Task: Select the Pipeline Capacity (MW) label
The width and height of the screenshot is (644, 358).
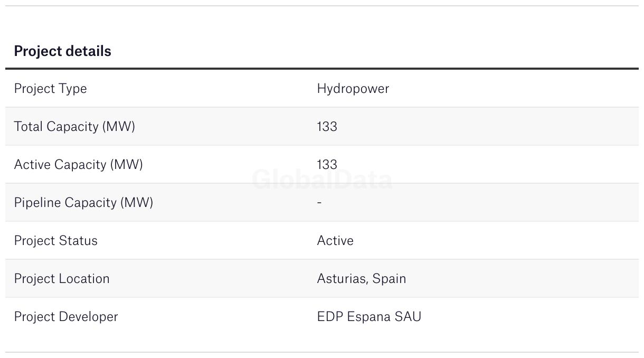Action: click(x=83, y=203)
